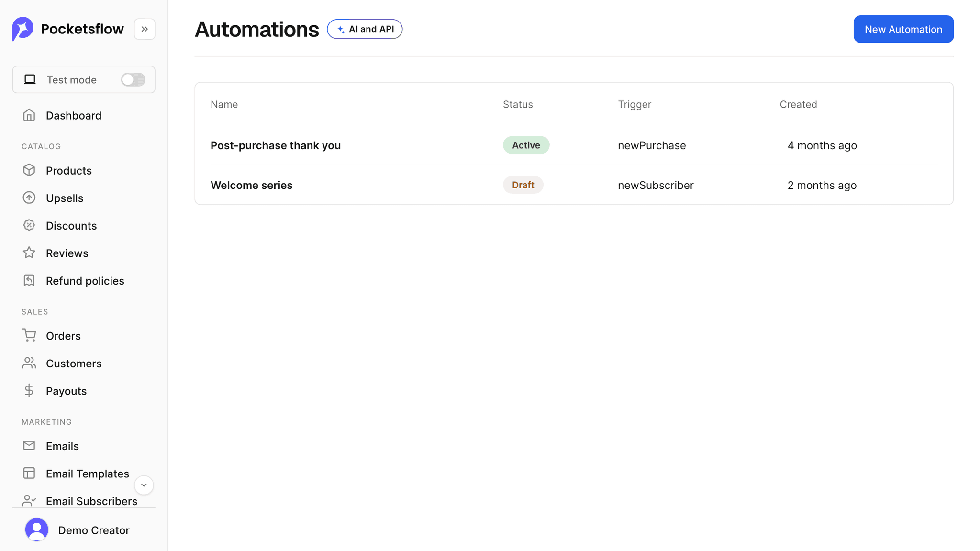The image size is (980, 551).
Task: Click the Reviews star icon
Action: pos(29,253)
